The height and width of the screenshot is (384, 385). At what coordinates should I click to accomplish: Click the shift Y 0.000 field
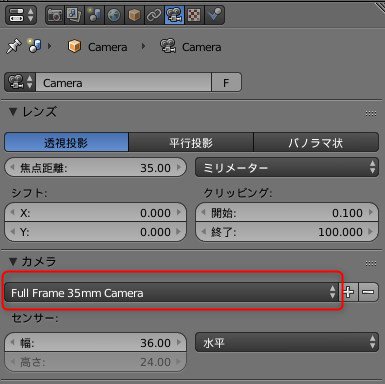(95, 232)
